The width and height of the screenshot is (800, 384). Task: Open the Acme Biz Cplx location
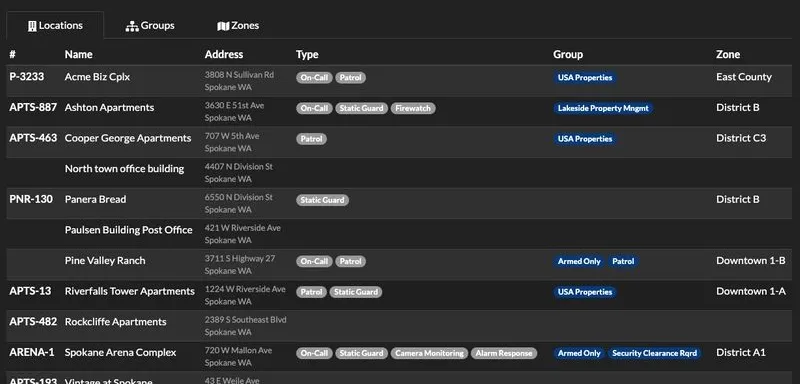tap(97, 77)
